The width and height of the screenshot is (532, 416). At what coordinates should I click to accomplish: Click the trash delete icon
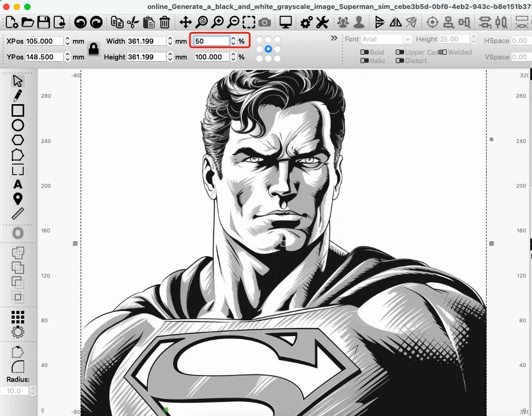tap(165, 23)
